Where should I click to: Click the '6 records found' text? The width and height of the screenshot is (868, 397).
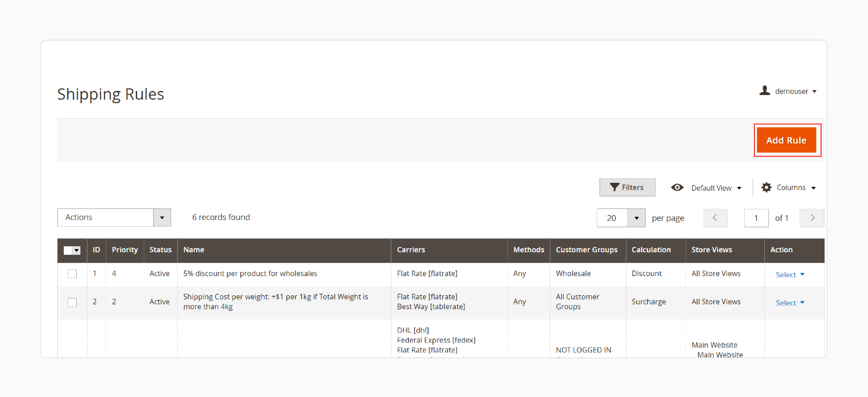pos(221,217)
